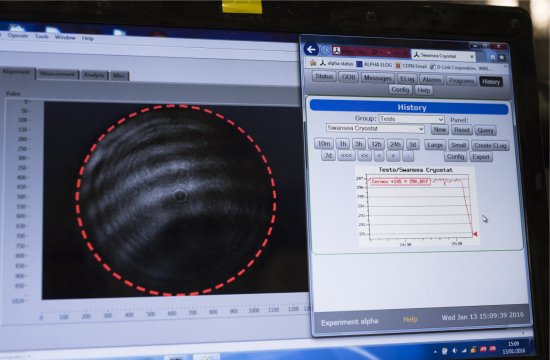Click the Create ELog button
Screen dimensions: 550x360
coord(490,146)
